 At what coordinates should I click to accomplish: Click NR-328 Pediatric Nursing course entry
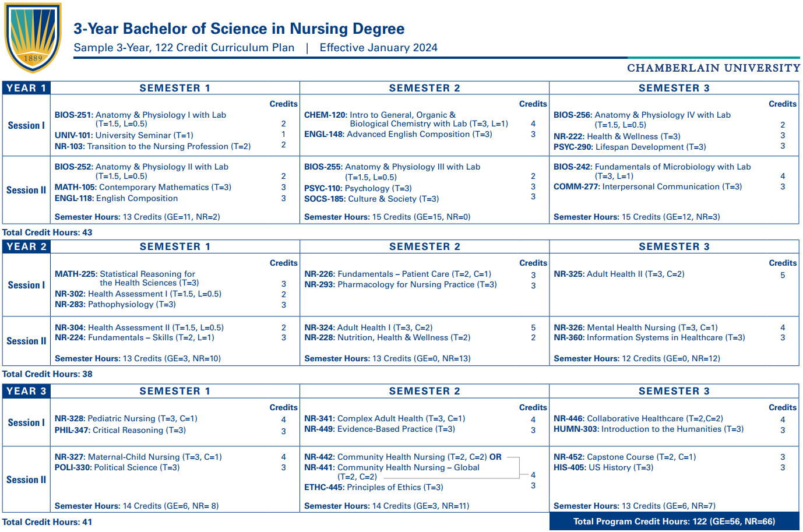126,418
